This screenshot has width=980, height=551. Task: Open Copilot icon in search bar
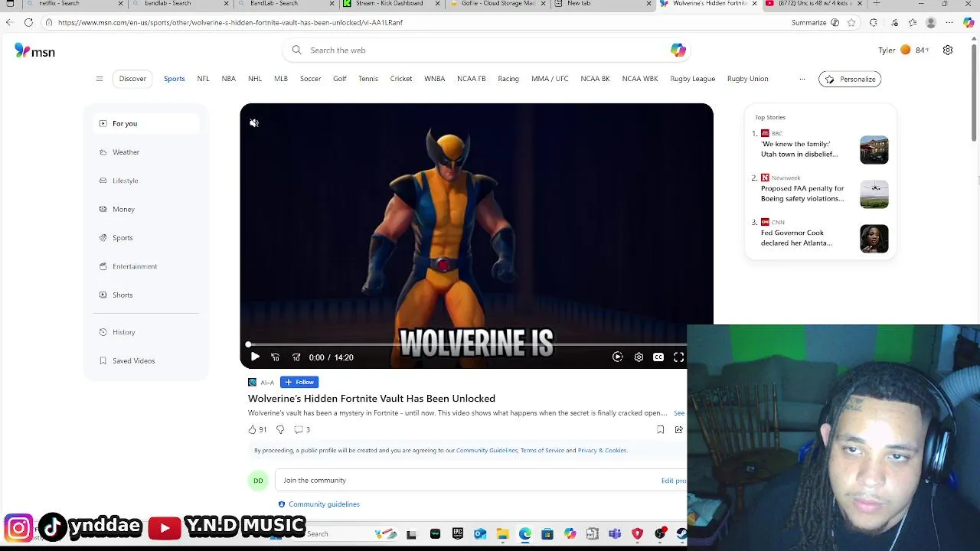pos(678,50)
